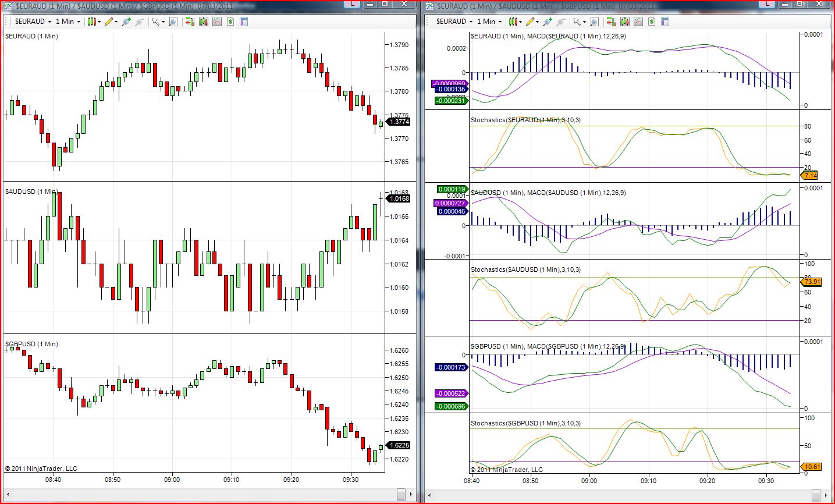Click the $AUDUSD (1 Min) panel label in the left chart
The image size is (835, 504).
(31, 191)
